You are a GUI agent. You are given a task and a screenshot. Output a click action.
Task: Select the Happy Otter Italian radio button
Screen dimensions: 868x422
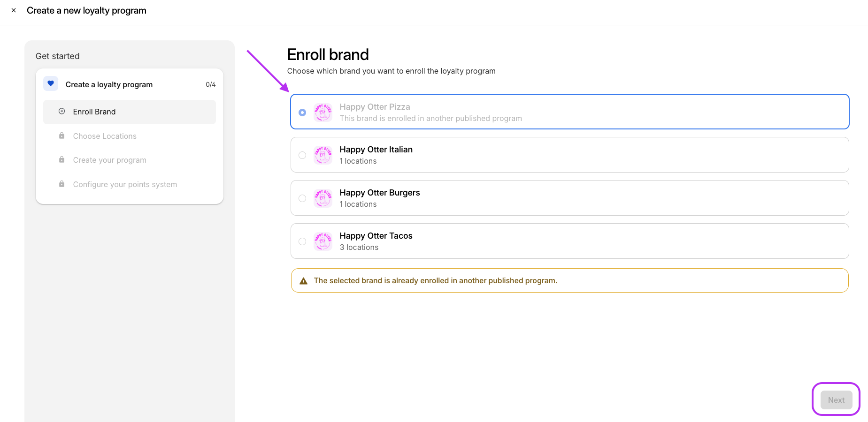click(302, 155)
